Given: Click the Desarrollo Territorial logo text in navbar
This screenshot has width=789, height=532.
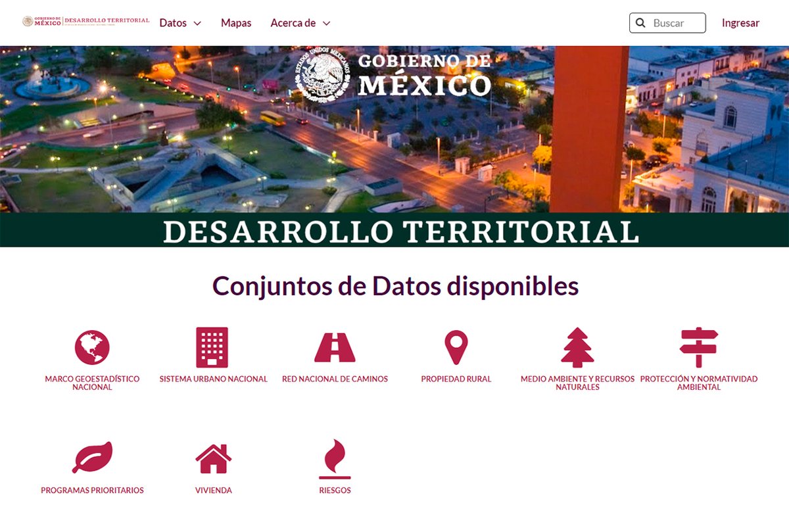Looking at the screenshot, I should coord(107,21).
